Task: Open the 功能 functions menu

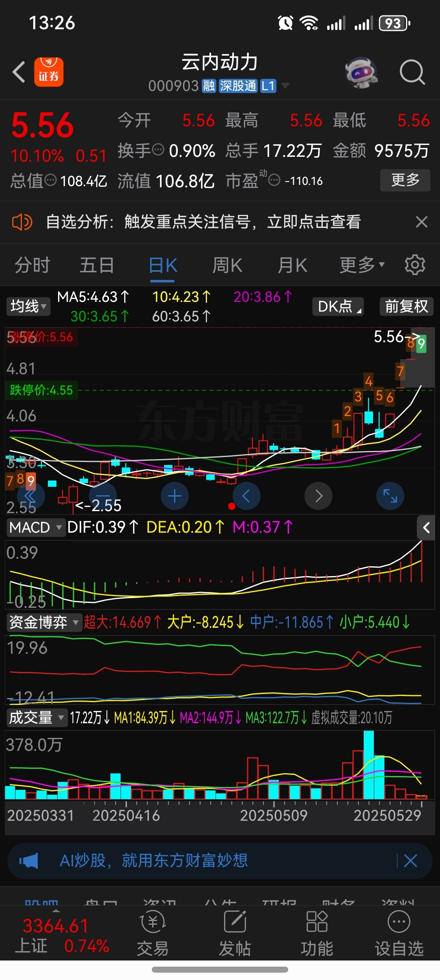Action: pyautogui.click(x=317, y=933)
